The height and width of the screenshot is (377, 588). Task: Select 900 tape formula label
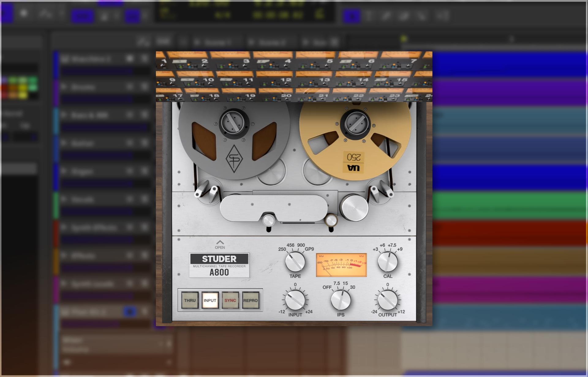pos(301,245)
